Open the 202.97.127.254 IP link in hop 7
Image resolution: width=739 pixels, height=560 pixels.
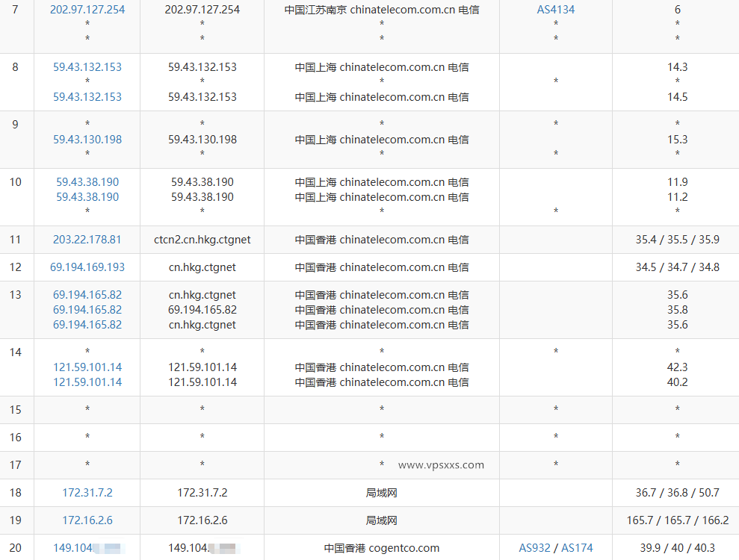click(x=87, y=10)
